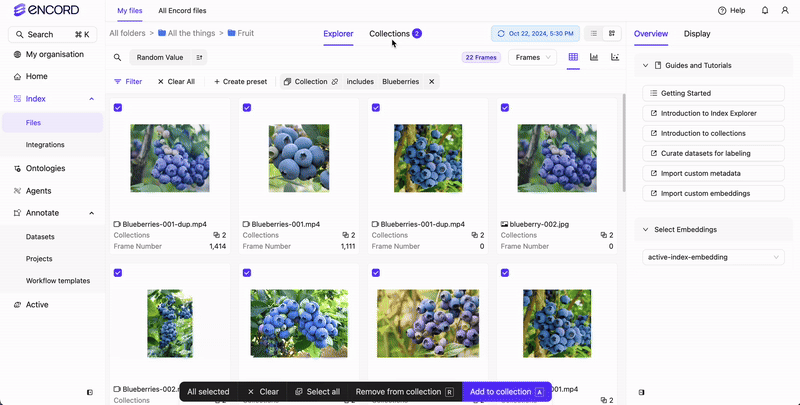Open the includes operator dropdown

tap(360, 82)
